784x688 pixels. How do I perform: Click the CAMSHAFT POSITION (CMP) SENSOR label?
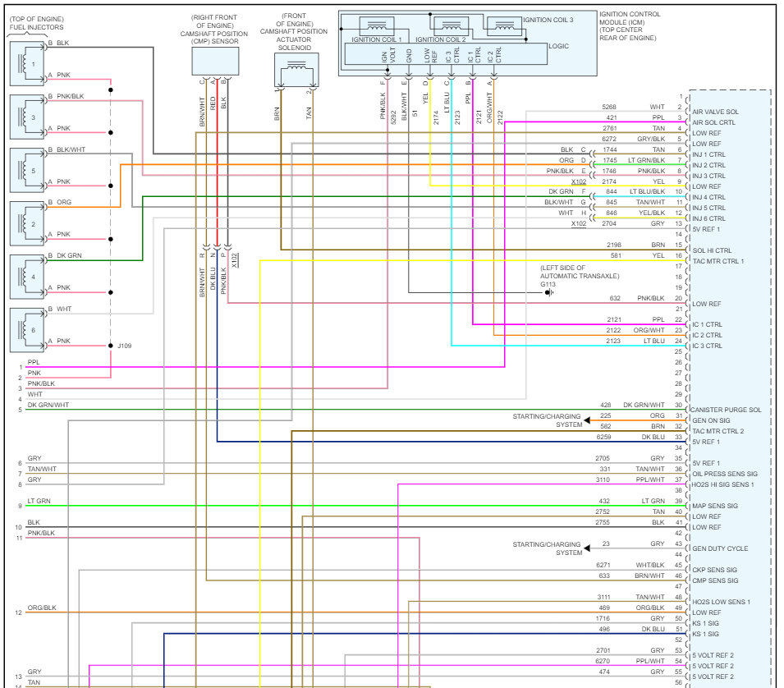point(214,30)
